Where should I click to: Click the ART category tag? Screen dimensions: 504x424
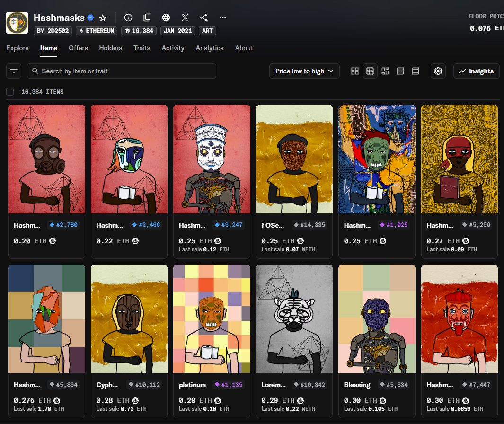coord(207,31)
